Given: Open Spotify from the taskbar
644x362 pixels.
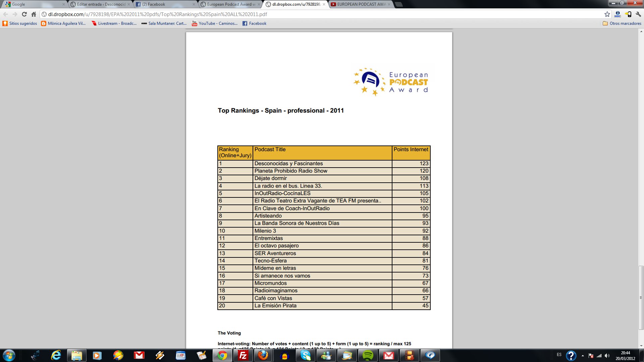Looking at the screenshot, I should [x=368, y=355].
